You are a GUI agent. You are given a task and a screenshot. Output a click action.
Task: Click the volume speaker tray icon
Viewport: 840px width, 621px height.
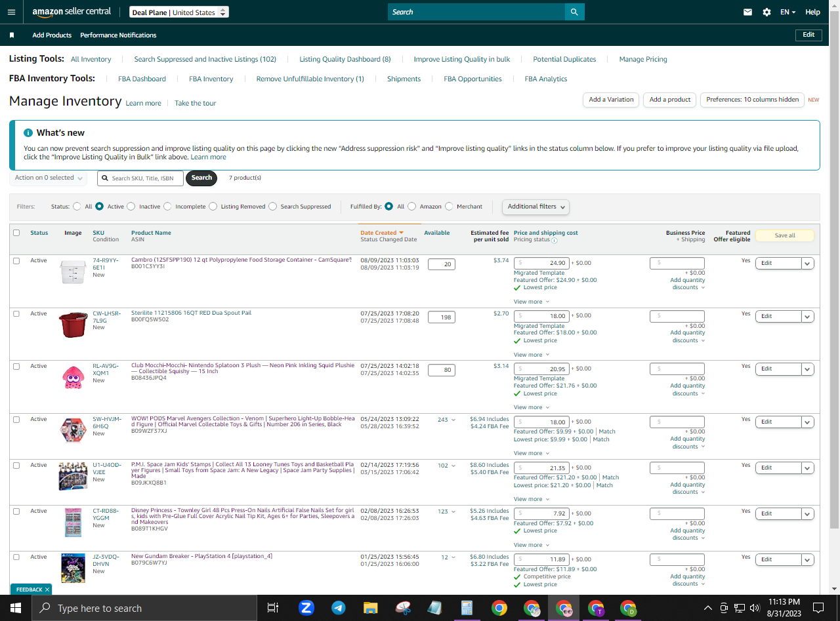755,608
